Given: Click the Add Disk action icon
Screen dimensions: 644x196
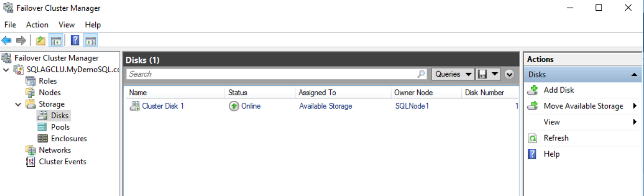Looking at the screenshot, I should [x=533, y=90].
